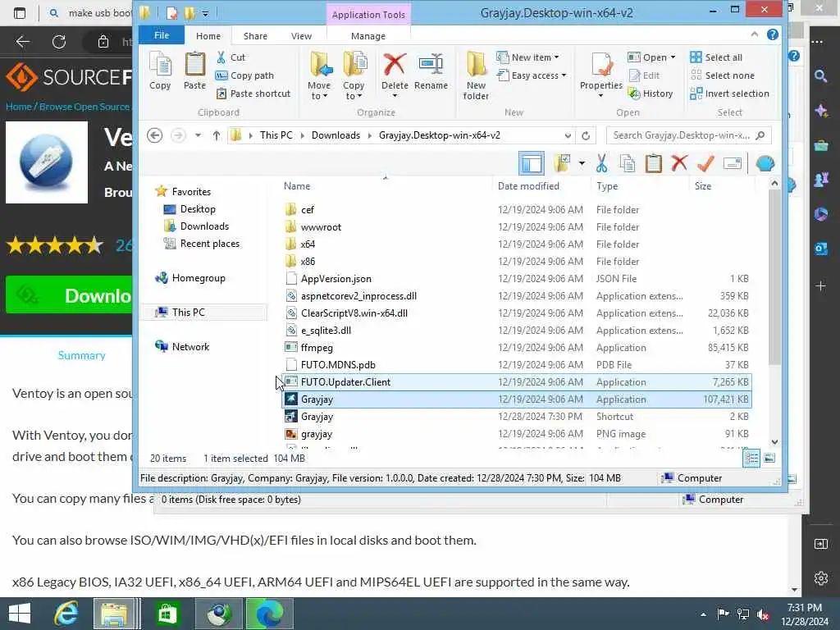This screenshot has width=840, height=630.
Task: Cut the selected file with scissors ribbon button
Action: (x=231, y=57)
